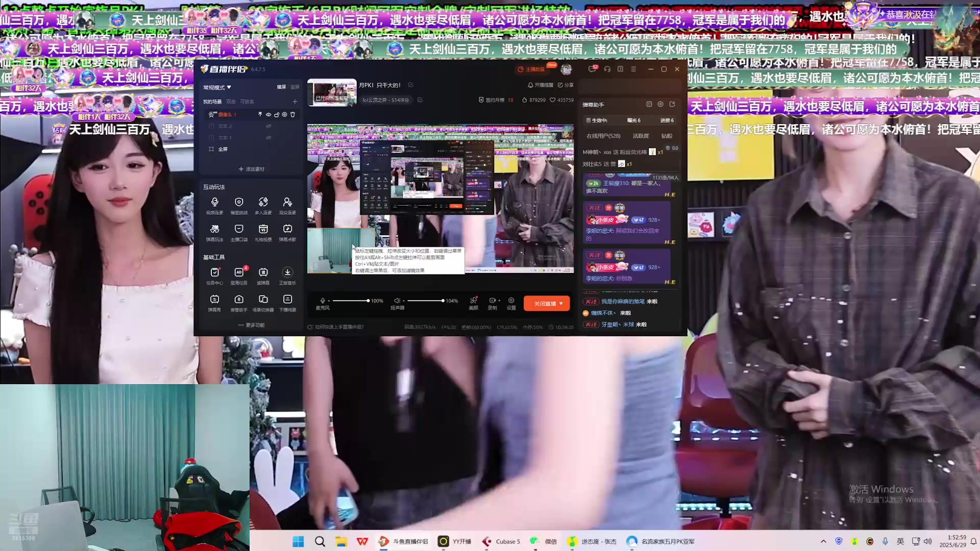Open 下播鸣谢 end-stream thanks tool
Image resolution: width=980 pixels, height=551 pixels.
click(287, 303)
